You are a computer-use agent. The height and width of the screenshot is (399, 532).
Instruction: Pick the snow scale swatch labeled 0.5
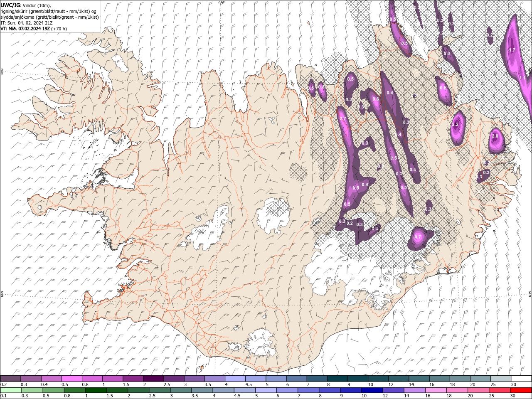(72, 379)
